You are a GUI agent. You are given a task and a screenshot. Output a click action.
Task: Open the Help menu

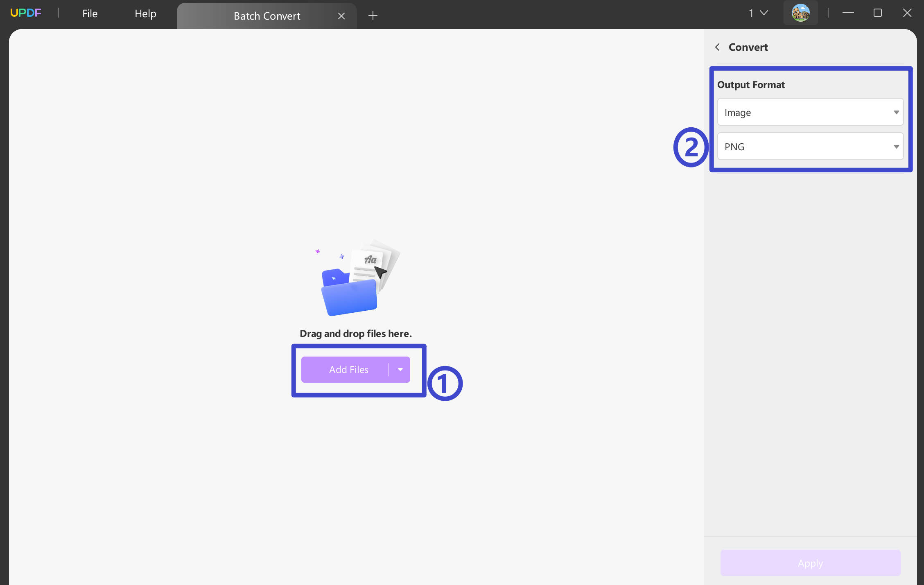(x=145, y=13)
